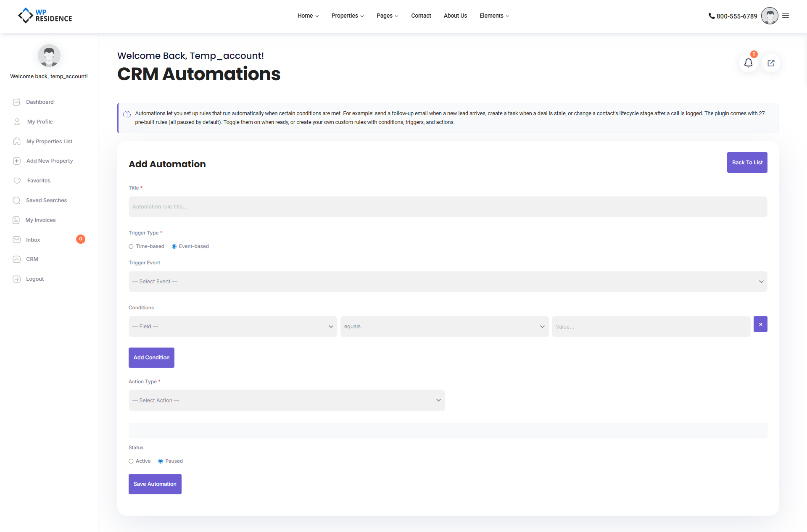Click the user avatar in the top header
This screenshot has height=532, width=807.
click(x=769, y=16)
